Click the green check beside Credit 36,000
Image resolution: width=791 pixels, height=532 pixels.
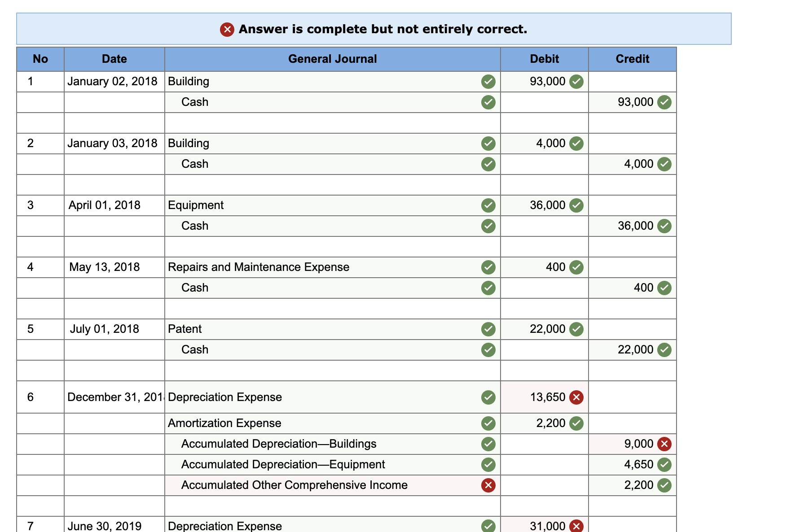pyautogui.click(x=664, y=226)
